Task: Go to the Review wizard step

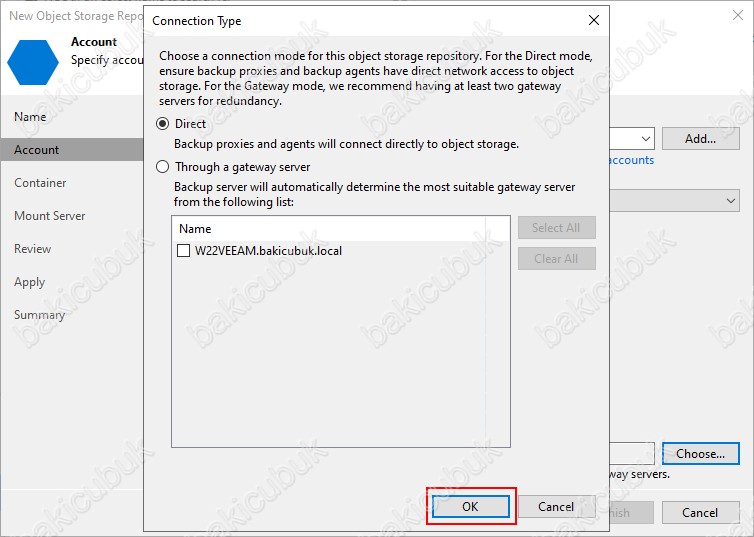Action: 32,249
